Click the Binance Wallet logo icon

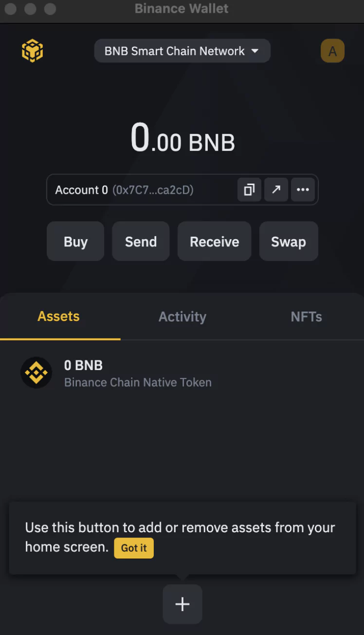point(33,51)
